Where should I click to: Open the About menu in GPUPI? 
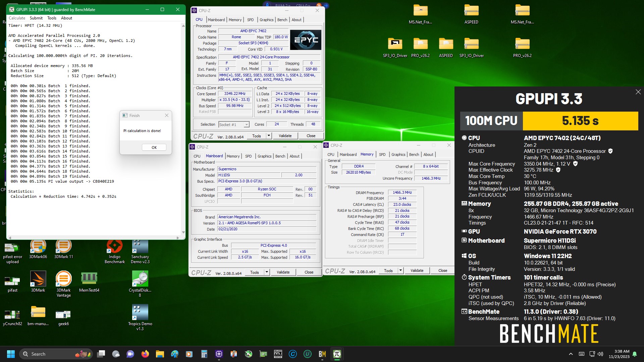click(x=66, y=18)
